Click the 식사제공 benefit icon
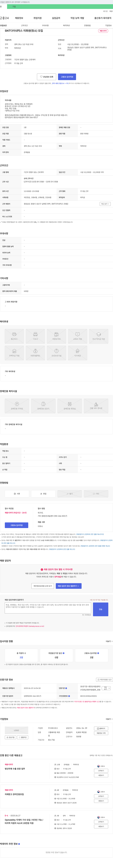113x868 pixels. (77, 353)
